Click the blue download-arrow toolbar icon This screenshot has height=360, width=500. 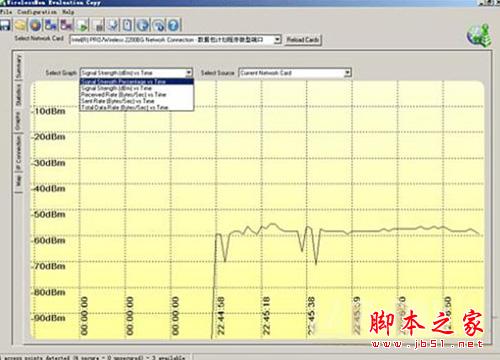point(113,25)
